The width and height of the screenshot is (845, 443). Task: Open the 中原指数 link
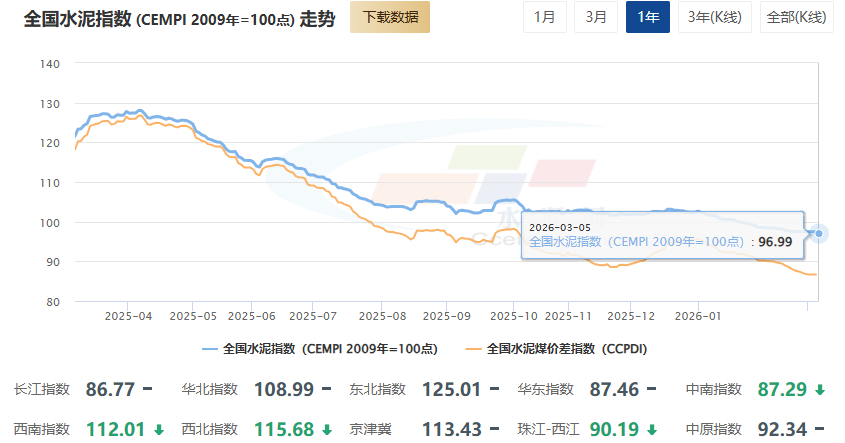tap(713, 429)
